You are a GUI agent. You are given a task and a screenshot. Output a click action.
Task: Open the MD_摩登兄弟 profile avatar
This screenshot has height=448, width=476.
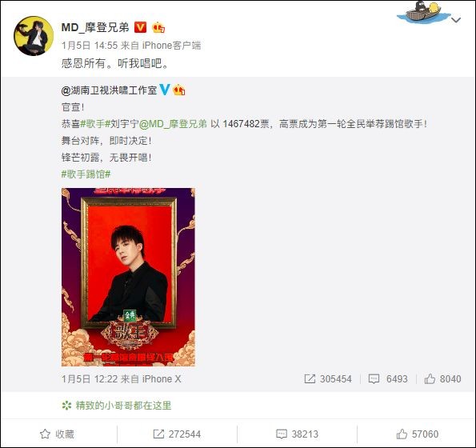pos(34,36)
